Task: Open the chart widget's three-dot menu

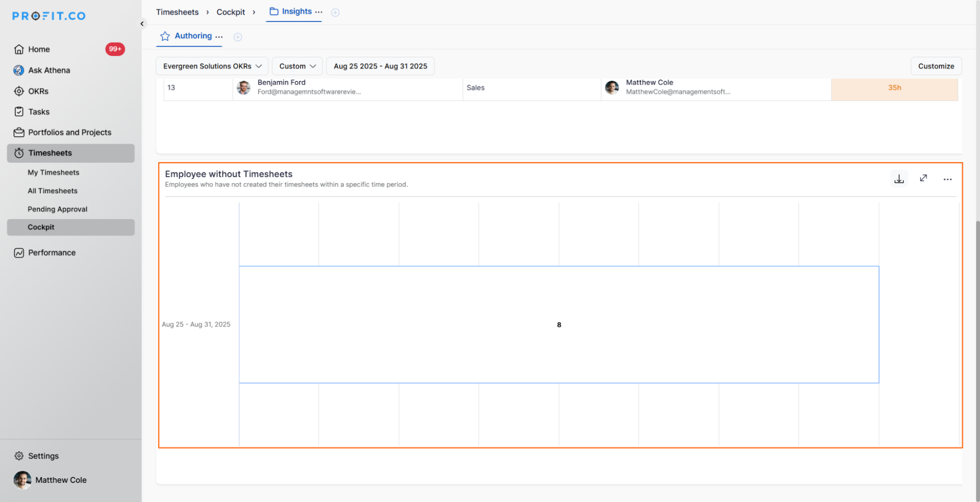Action: [947, 179]
